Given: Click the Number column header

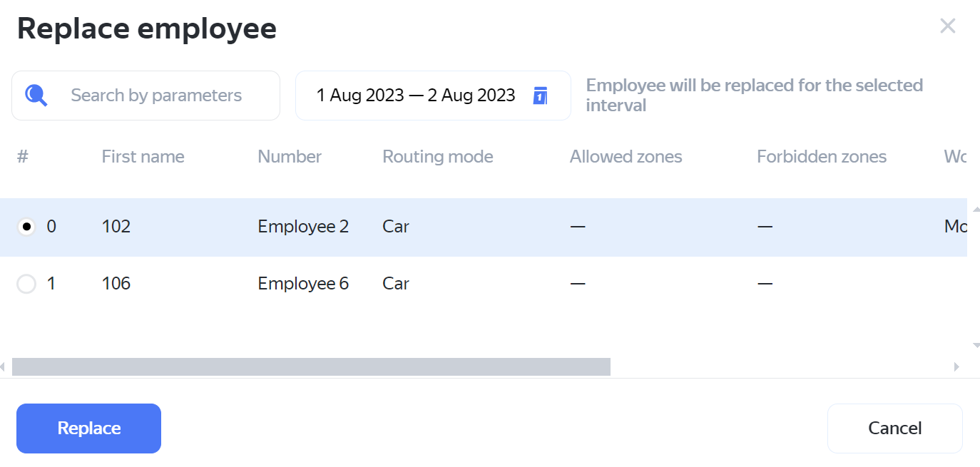Looking at the screenshot, I should [x=289, y=157].
